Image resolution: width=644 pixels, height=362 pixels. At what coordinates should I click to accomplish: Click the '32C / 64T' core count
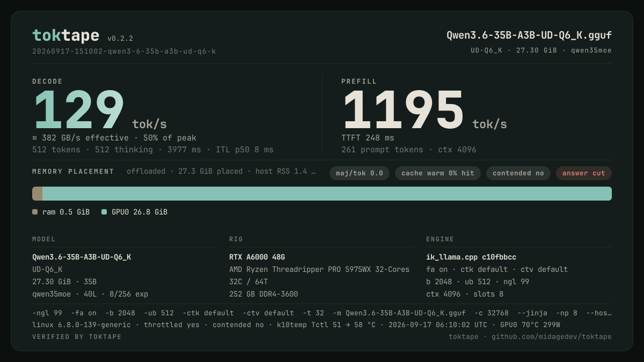pyautogui.click(x=248, y=282)
